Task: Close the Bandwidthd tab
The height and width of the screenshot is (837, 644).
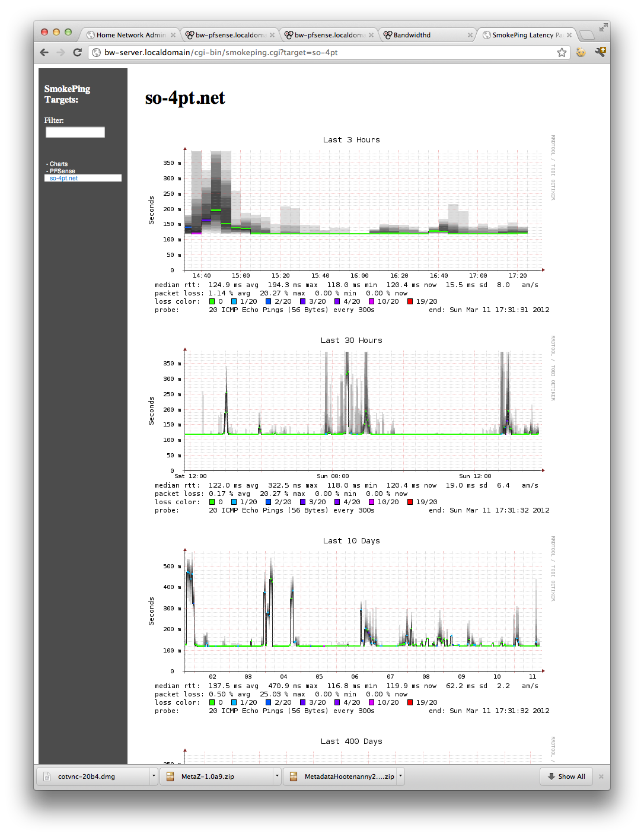Action: 470,35
